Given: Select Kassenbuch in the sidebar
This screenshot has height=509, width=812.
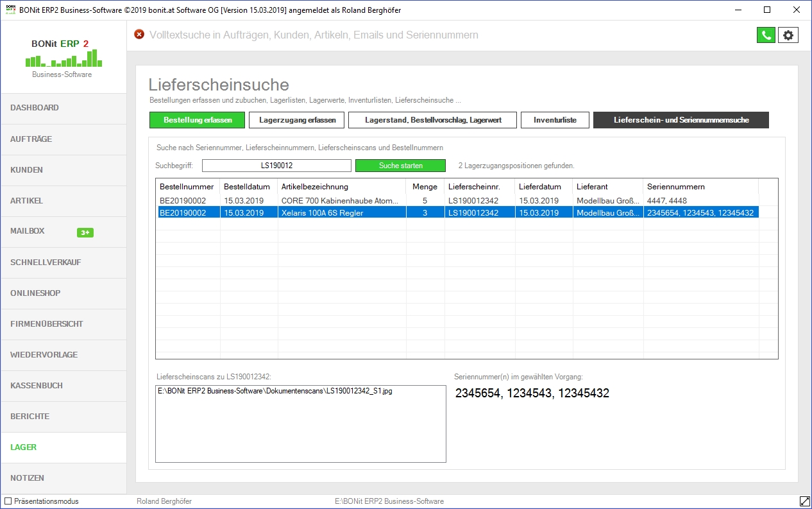Looking at the screenshot, I should coord(63,386).
